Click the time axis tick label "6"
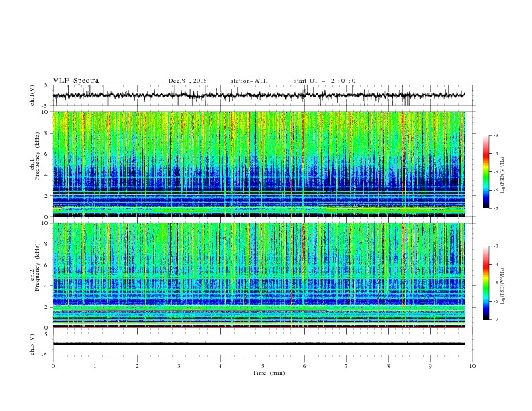This screenshot has height=411, width=532. (x=304, y=366)
